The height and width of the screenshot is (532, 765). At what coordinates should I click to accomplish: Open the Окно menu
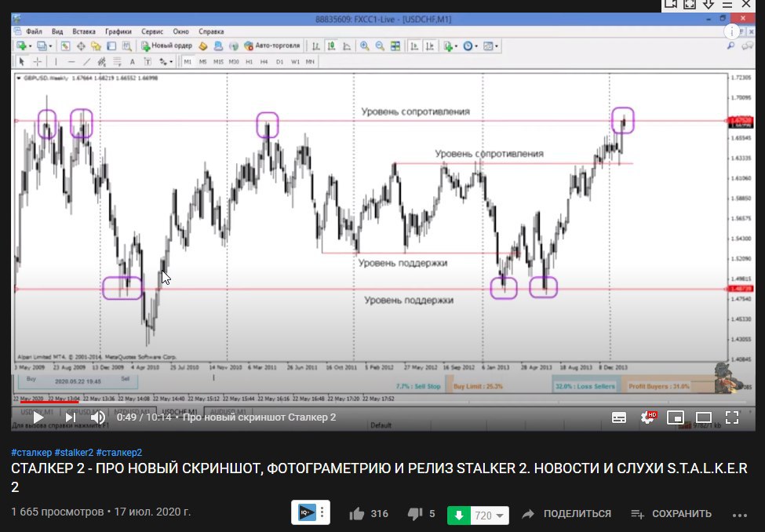180,31
